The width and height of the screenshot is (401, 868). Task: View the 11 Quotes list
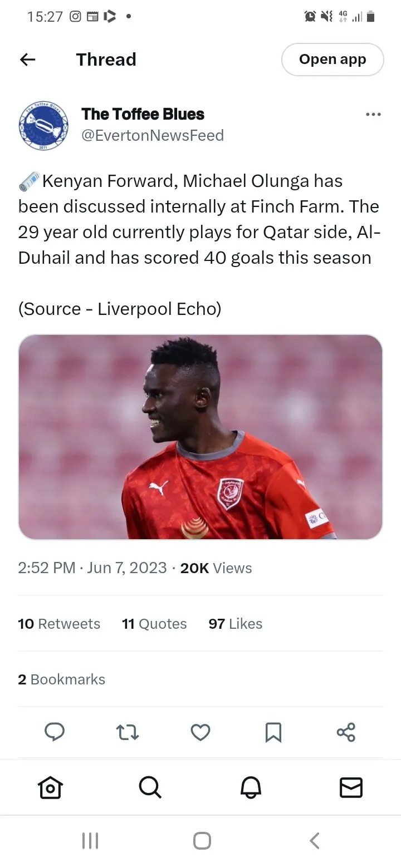(154, 624)
